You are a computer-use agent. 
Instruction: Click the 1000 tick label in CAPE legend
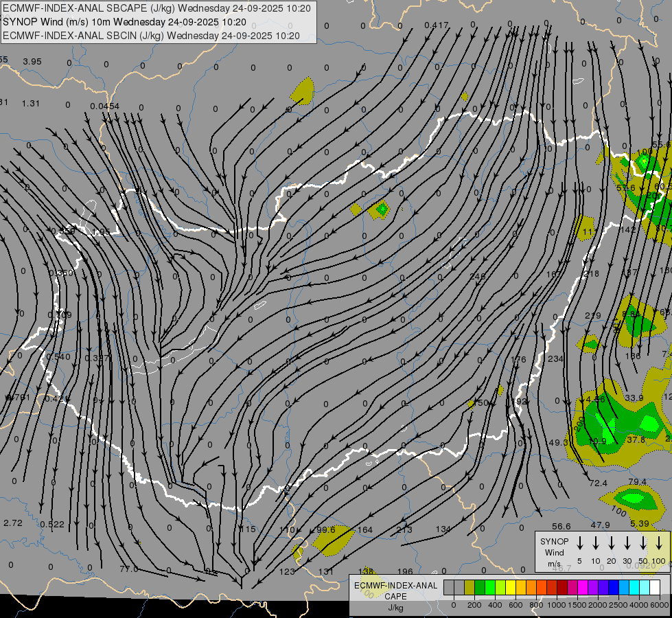click(556, 605)
